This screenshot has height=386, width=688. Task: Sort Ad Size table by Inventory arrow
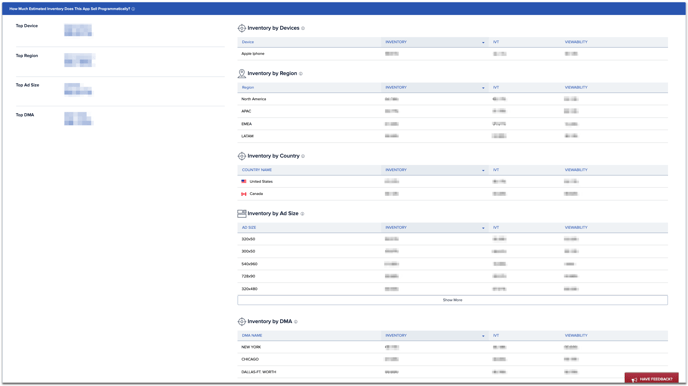pyautogui.click(x=483, y=228)
